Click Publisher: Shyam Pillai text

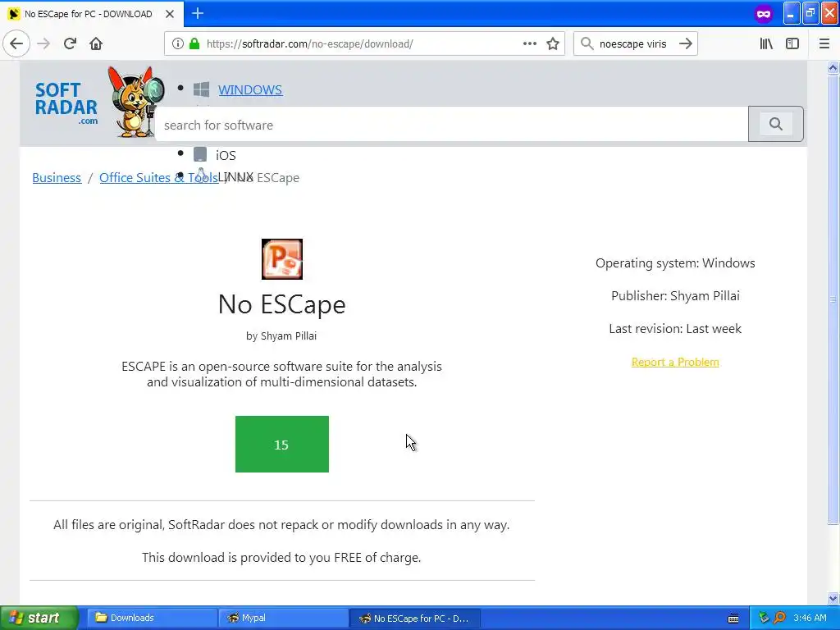[x=675, y=295]
